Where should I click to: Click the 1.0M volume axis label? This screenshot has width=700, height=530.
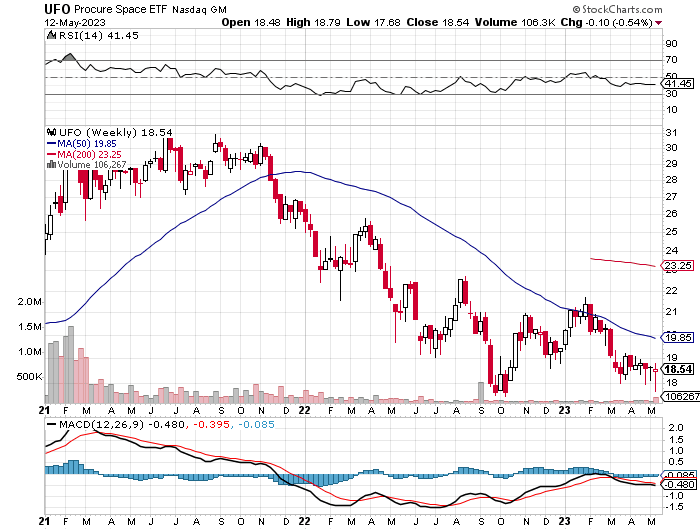point(29,352)
